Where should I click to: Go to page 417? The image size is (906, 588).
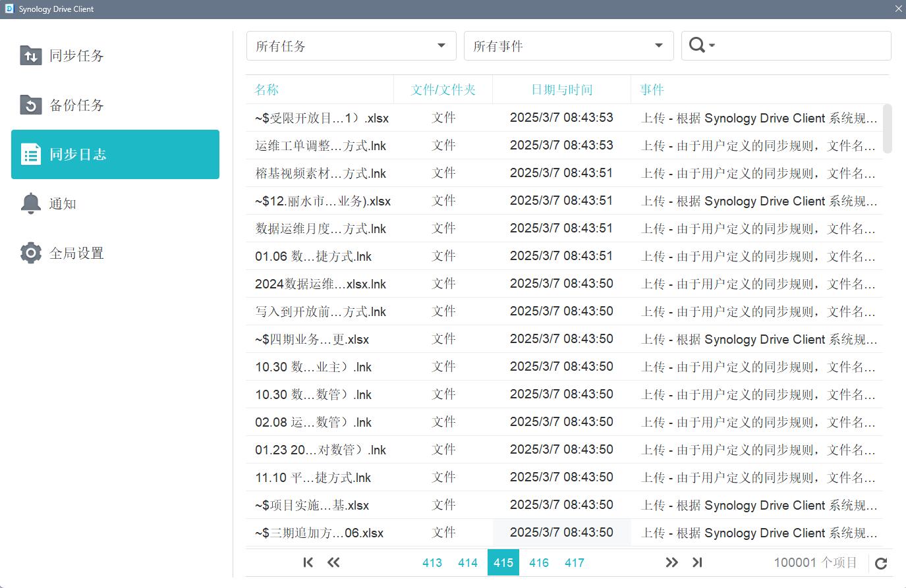click(x=575, y=563)
